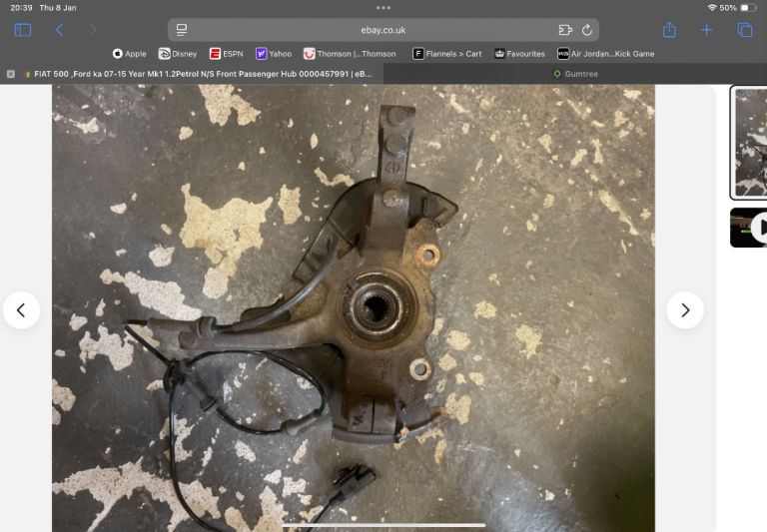Tap the ebay.co.uk address field
This screenshot has height=532, width=767.
coord(383,30)
